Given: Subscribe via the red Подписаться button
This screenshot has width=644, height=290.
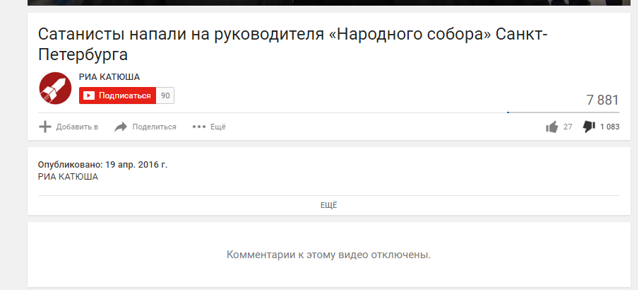Looking at the screenshot, I should (117, 95).
